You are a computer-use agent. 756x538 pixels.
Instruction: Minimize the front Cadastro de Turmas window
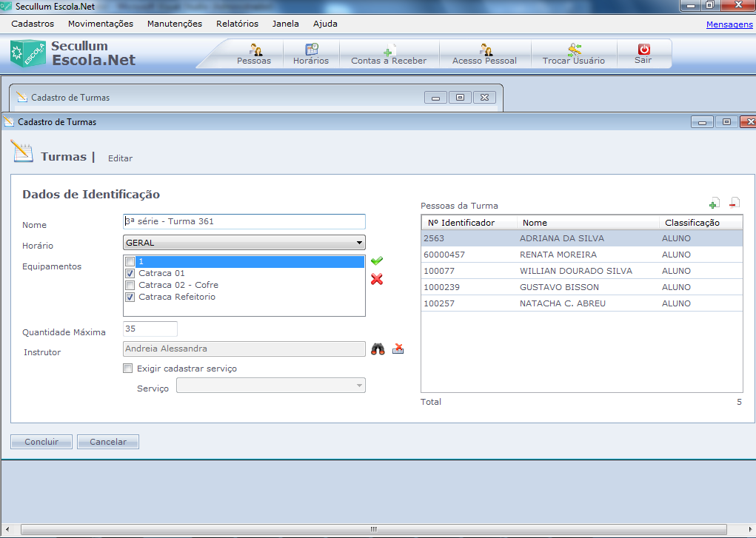(x=702, y=122)
